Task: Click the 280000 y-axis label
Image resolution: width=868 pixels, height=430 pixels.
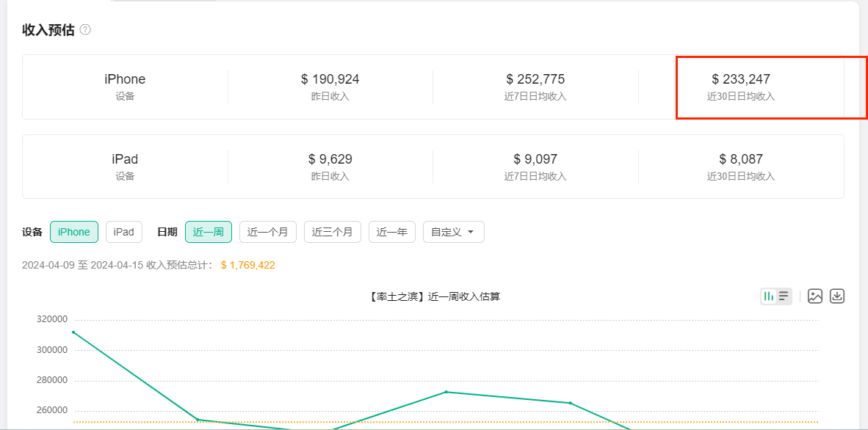Action: click(52, 380)
